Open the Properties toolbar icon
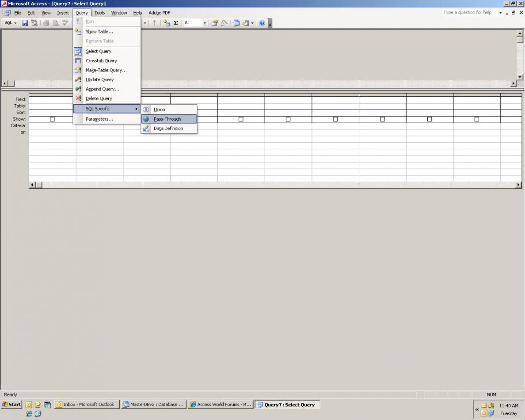The height and width of the screenshot is (420, 525). 215,23
